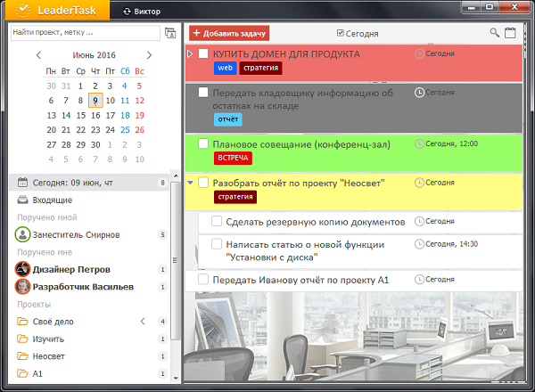
Task: Click the calendar icon next to Сегодня: 09 июн
Action: 22,183
